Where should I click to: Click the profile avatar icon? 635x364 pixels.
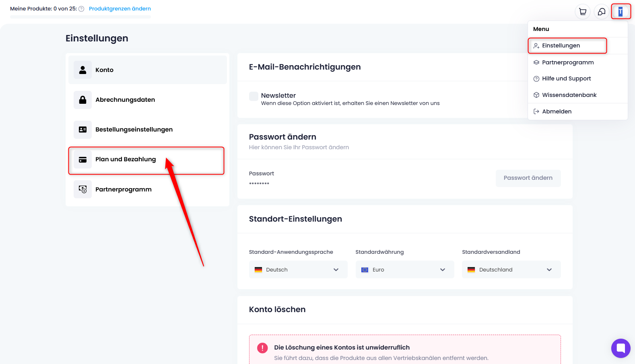coord(621,12)
